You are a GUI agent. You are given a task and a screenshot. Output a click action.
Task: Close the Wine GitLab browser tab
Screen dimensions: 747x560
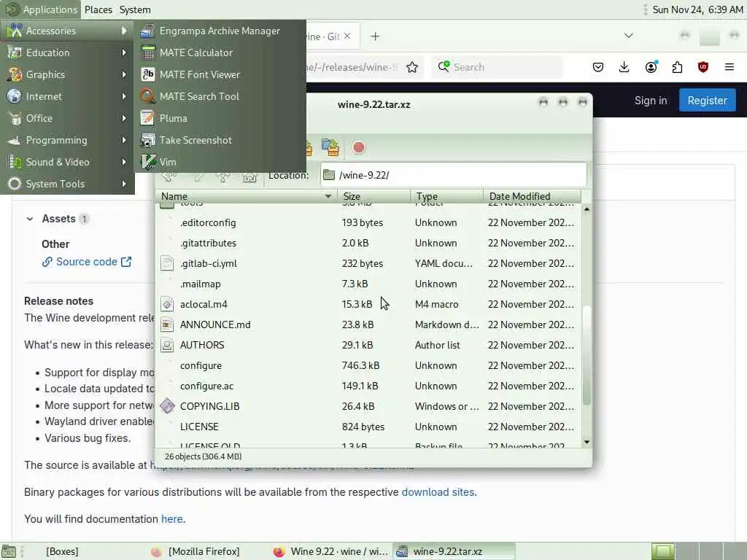point(347,36)
